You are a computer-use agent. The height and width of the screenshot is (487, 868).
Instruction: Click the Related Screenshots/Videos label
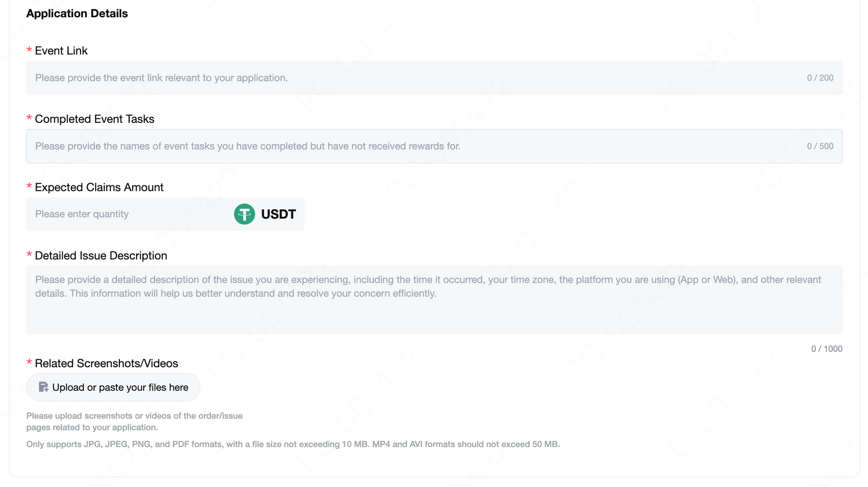coord(106,363)
